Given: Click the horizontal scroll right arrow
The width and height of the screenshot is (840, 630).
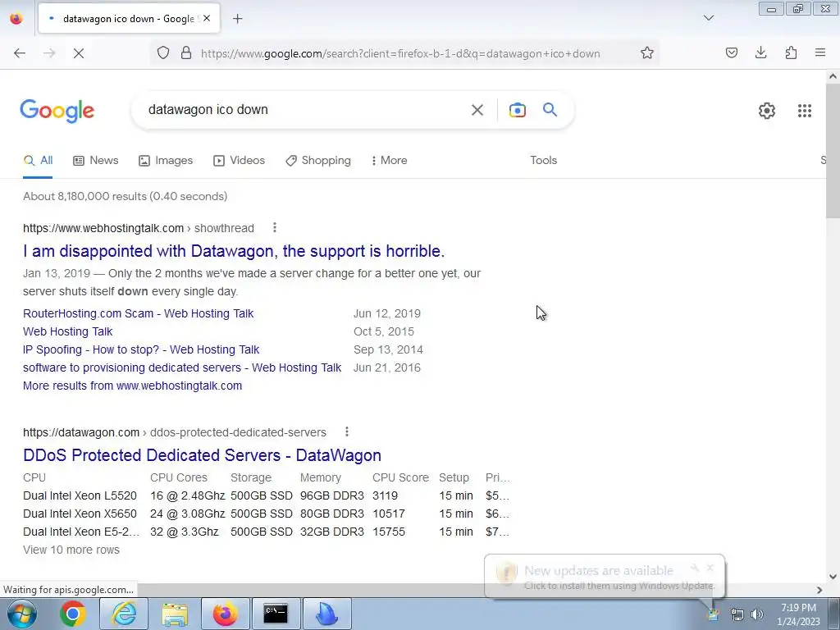Looking at the screenshot, I should point(819,590).
